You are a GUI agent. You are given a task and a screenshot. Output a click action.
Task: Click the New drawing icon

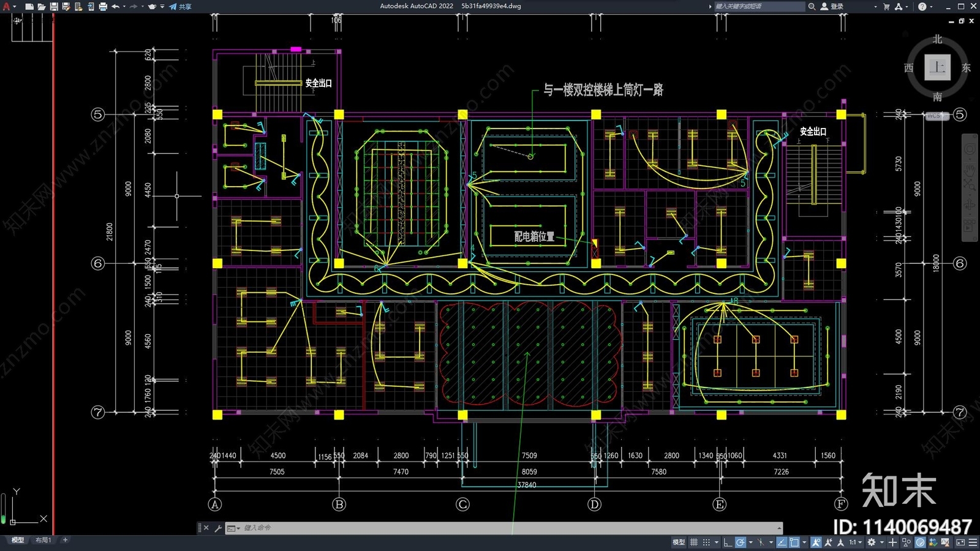point(29,6)
